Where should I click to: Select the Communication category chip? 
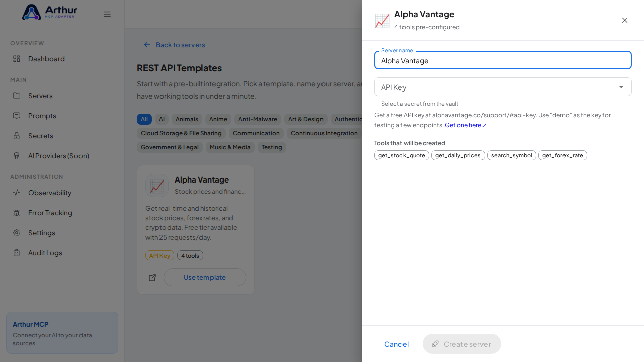coord(256,133)
